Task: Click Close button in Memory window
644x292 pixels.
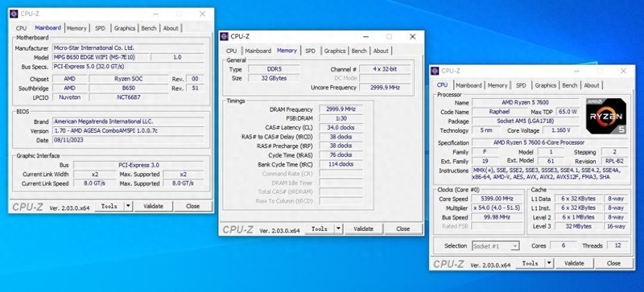Action: click(403, 228)
